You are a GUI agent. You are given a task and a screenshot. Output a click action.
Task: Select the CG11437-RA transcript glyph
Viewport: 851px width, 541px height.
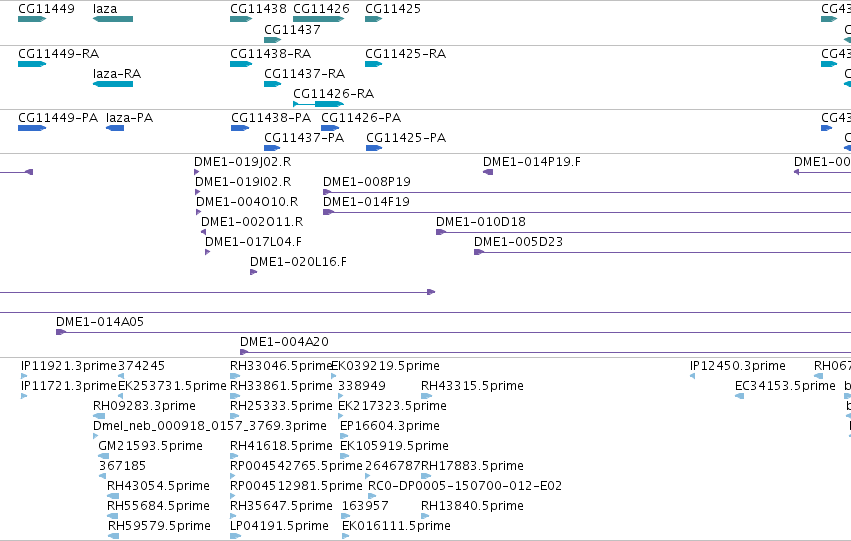coord(272,84)
